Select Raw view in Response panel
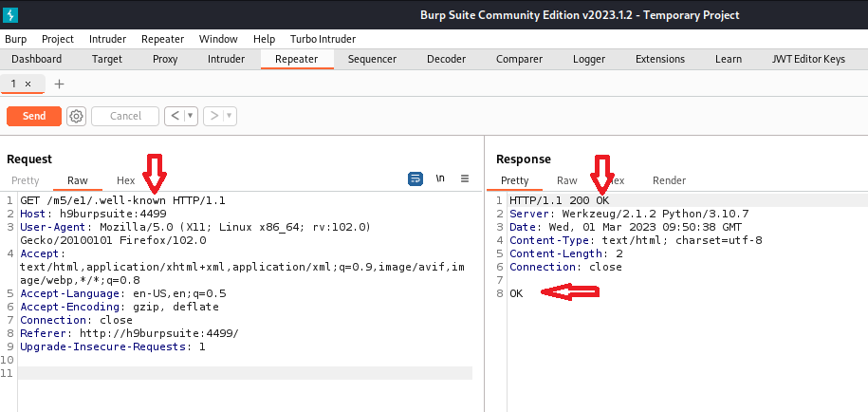The image size is (868, 412). pyautogui.click(x=567, y=180)
